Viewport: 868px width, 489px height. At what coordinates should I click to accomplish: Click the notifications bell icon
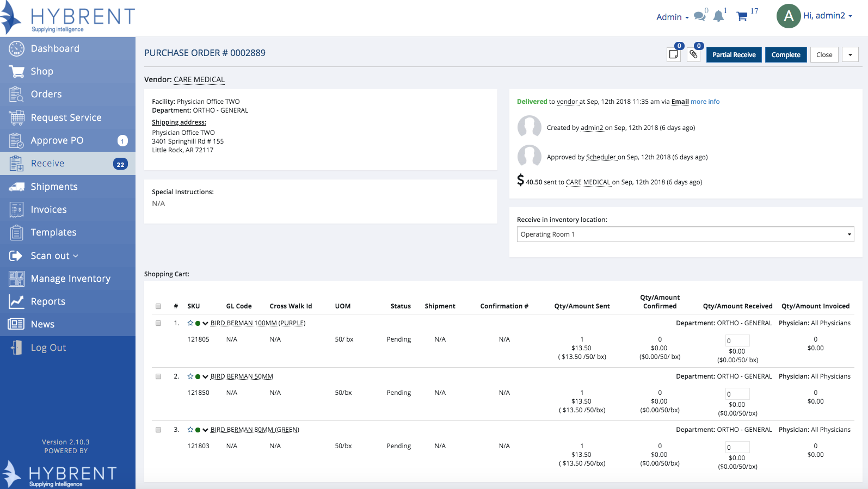[718, 16]
